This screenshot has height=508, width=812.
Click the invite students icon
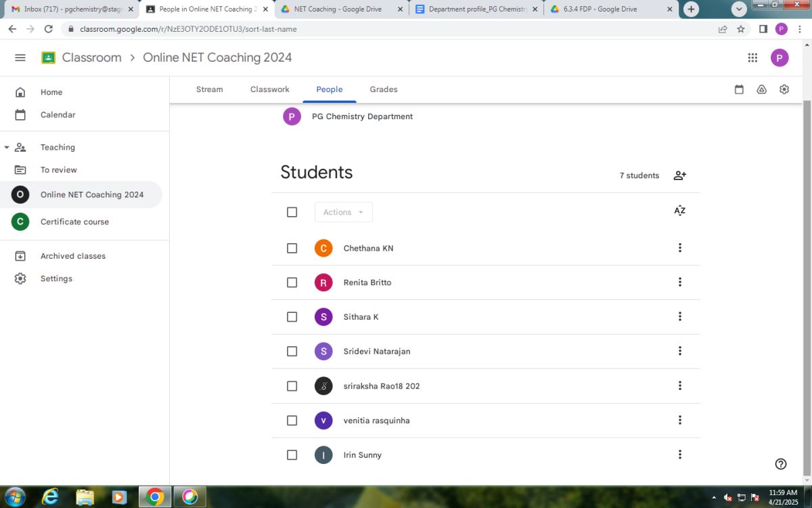680,175
